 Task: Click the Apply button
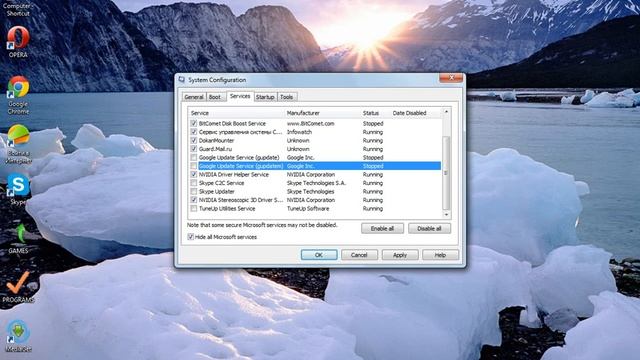point(400,255)
